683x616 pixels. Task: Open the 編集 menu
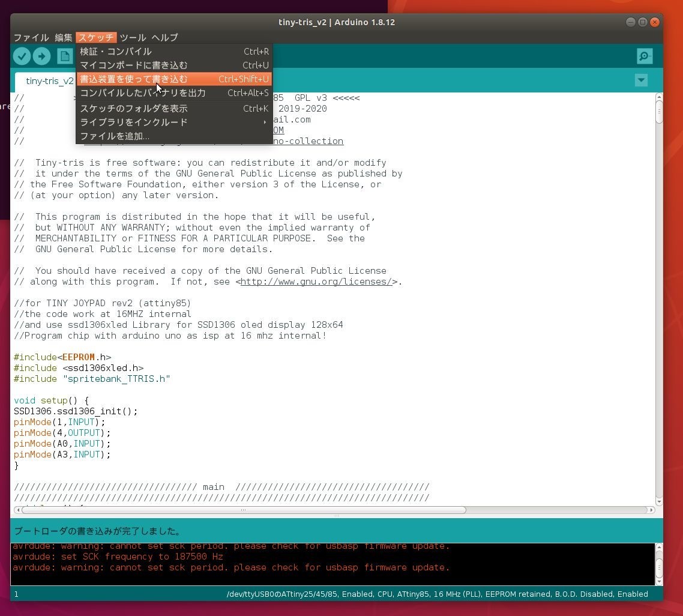[x=63, y=37]
